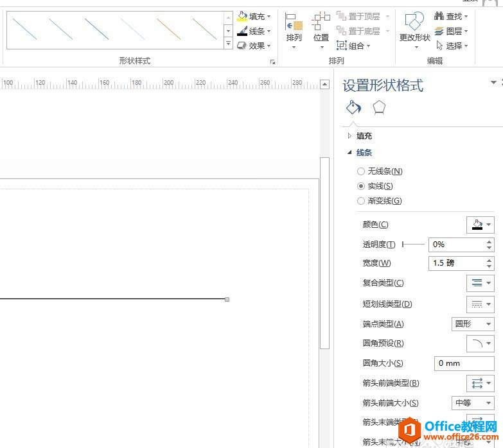
Task: Switch to the Effects pentagon tab
Action: pos(379,107)
